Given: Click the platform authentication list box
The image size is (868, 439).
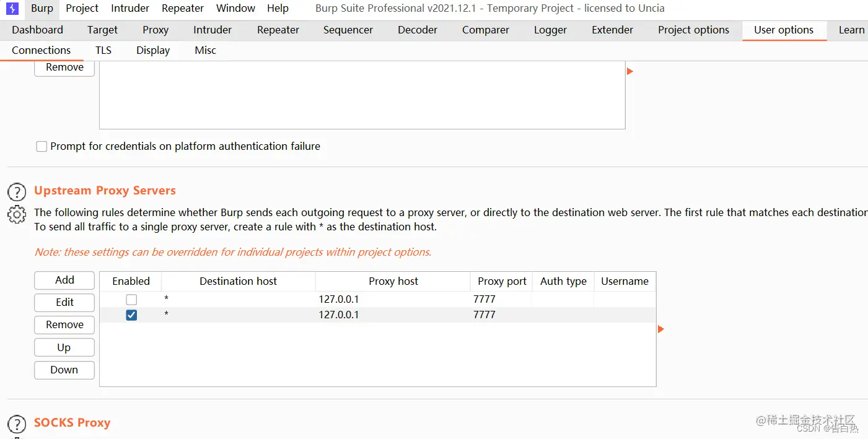Looking at the screenshot, I should pos(362,95).
